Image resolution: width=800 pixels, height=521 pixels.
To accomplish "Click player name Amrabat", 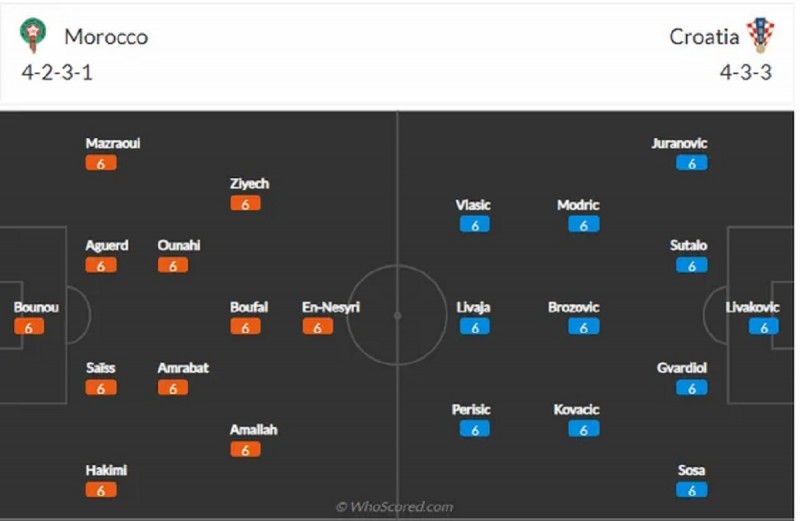I will click(x=183, y=368).
